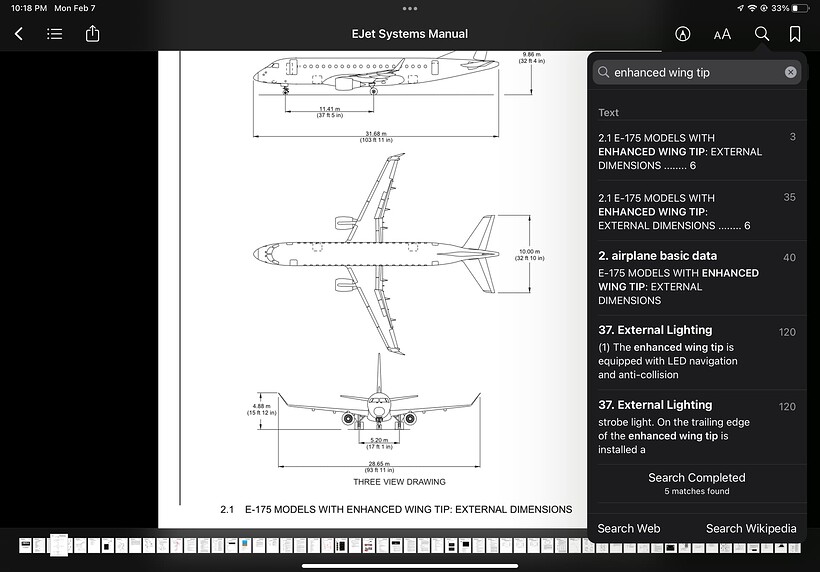Tap the 'Search Completed' status text

pos(697,477)
